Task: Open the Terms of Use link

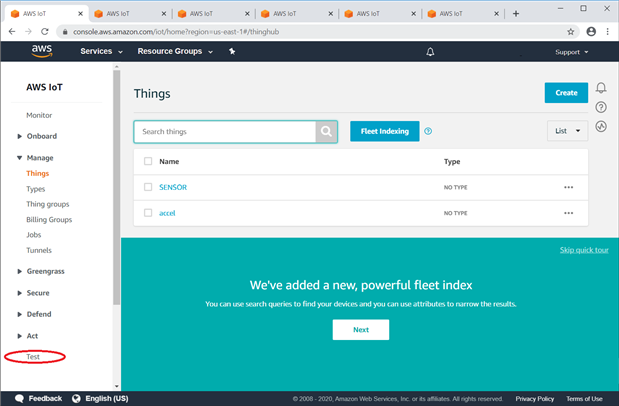Action: (x=584, y=398)
